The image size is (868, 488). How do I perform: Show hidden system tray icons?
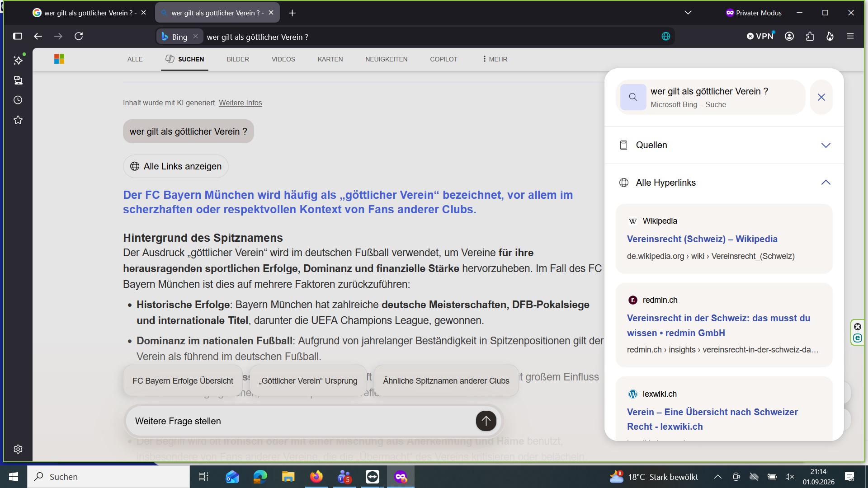tap(717, 477)
